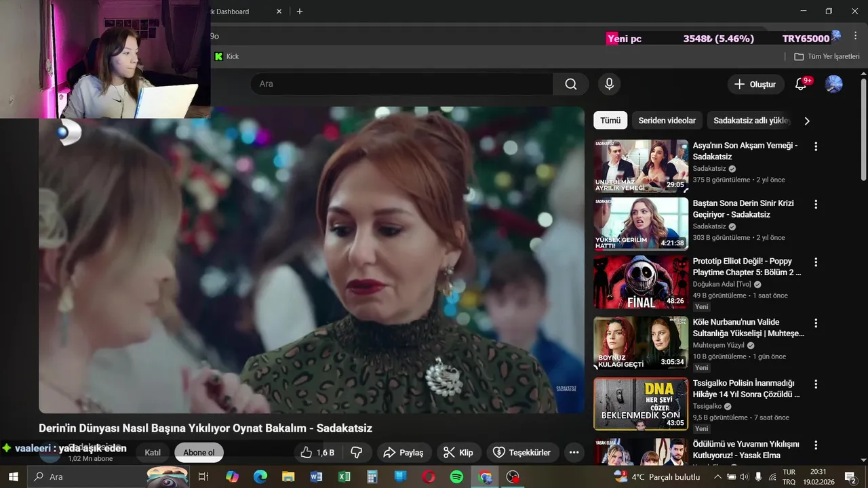The width and height of the screenshot is (868, 488).
Task: Open the account avatar menu
Action: tap(833, 84)
